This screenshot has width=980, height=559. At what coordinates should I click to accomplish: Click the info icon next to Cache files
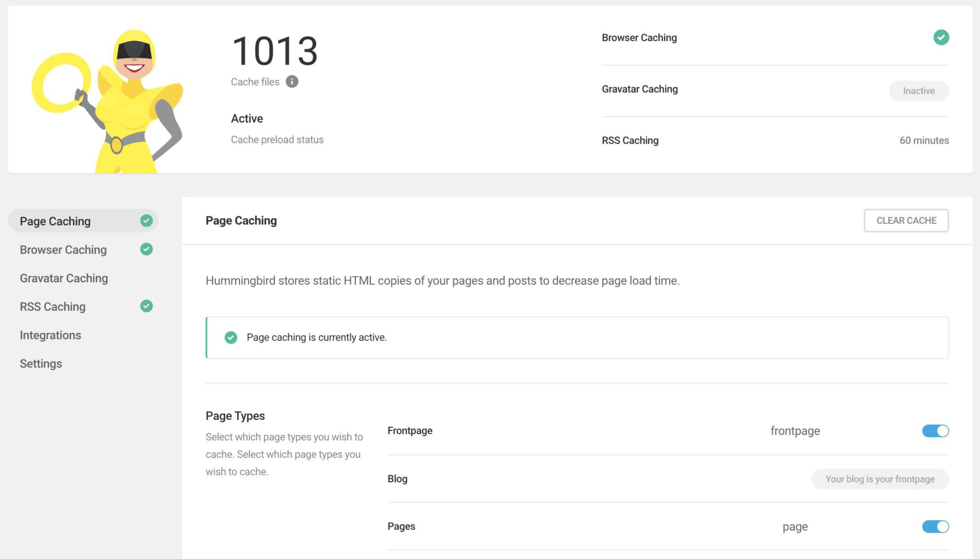(292, 82)
